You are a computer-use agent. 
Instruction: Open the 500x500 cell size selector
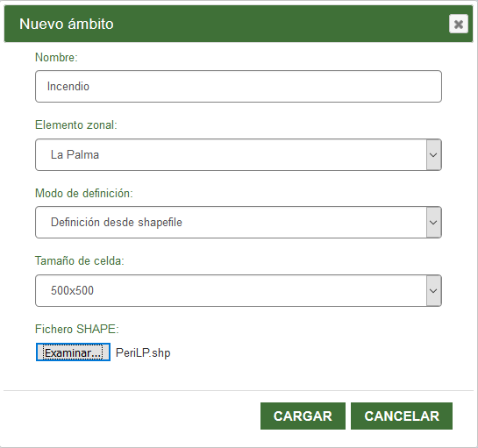239,291
